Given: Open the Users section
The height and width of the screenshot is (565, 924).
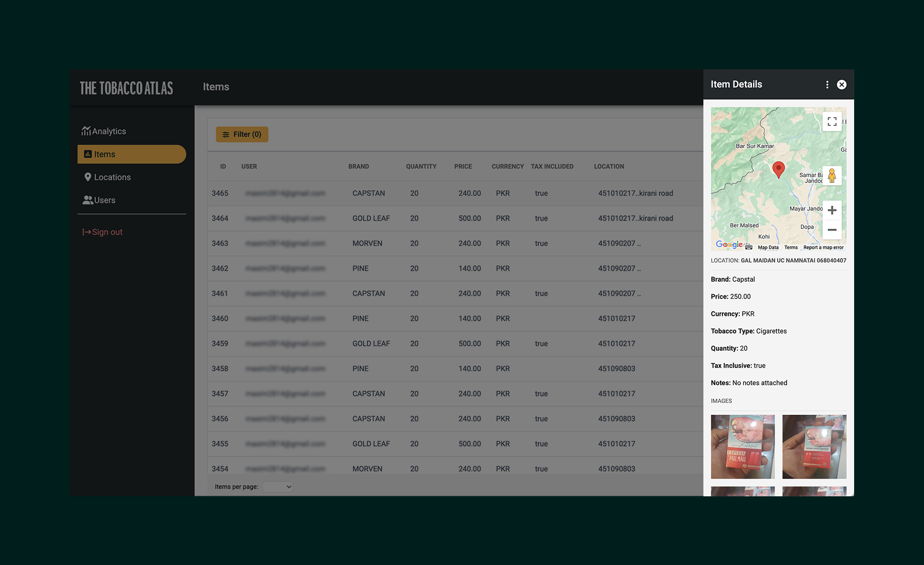Looking at the screenshot, I should click(105, 200).
